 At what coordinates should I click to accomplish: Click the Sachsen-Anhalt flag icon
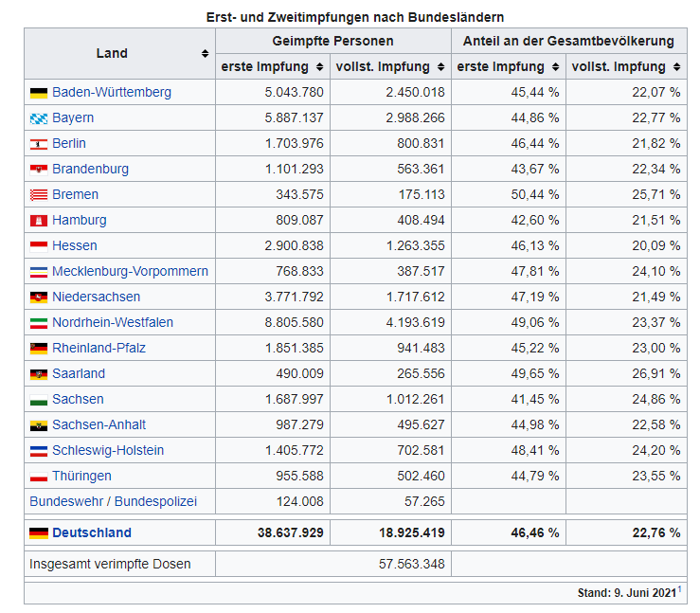coord(39,425)
